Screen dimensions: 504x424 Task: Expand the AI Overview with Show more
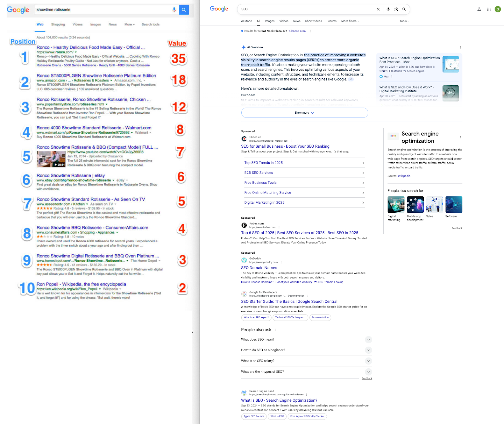coord(305,113)
